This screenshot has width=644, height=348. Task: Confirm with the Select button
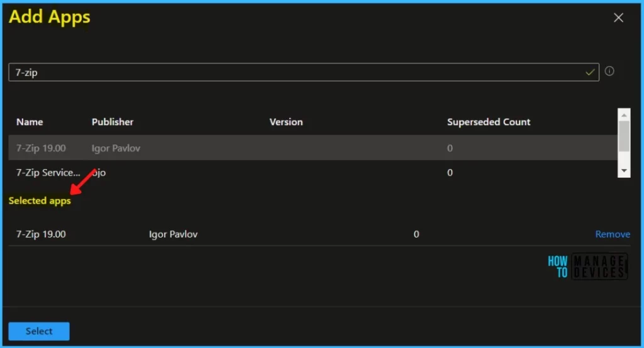point(39,331)
